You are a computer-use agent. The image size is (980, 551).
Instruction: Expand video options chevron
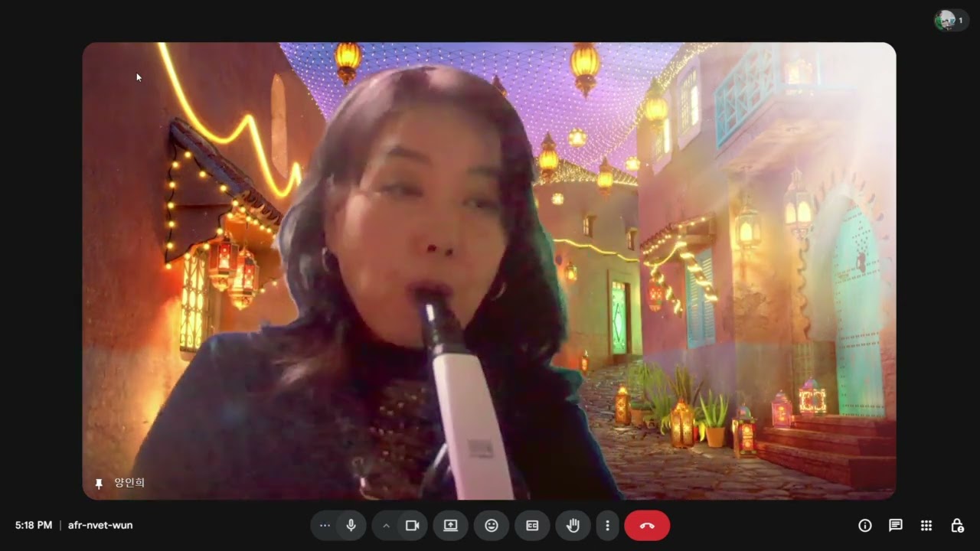click(x=386, y=526)
